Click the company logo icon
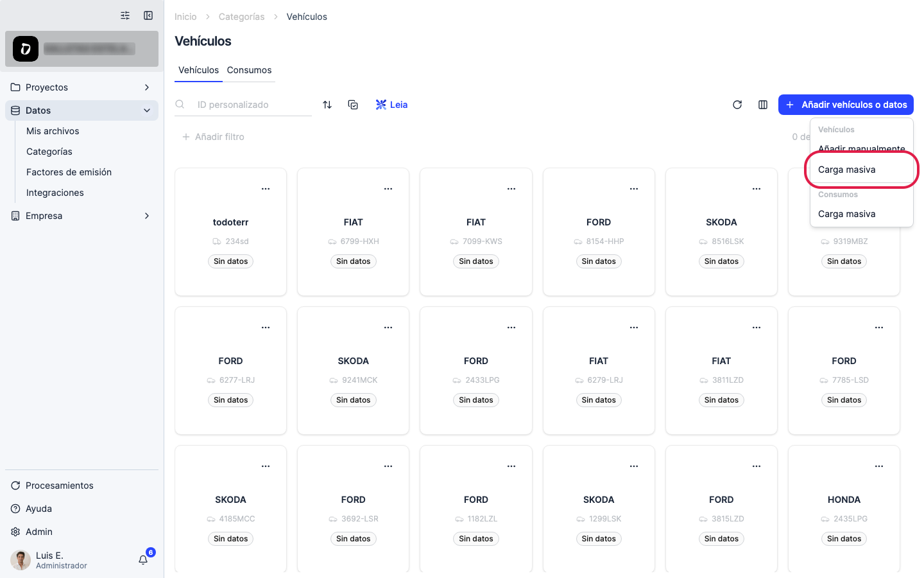This screenshot has width=924, height=578. click(x=26, y=49)
